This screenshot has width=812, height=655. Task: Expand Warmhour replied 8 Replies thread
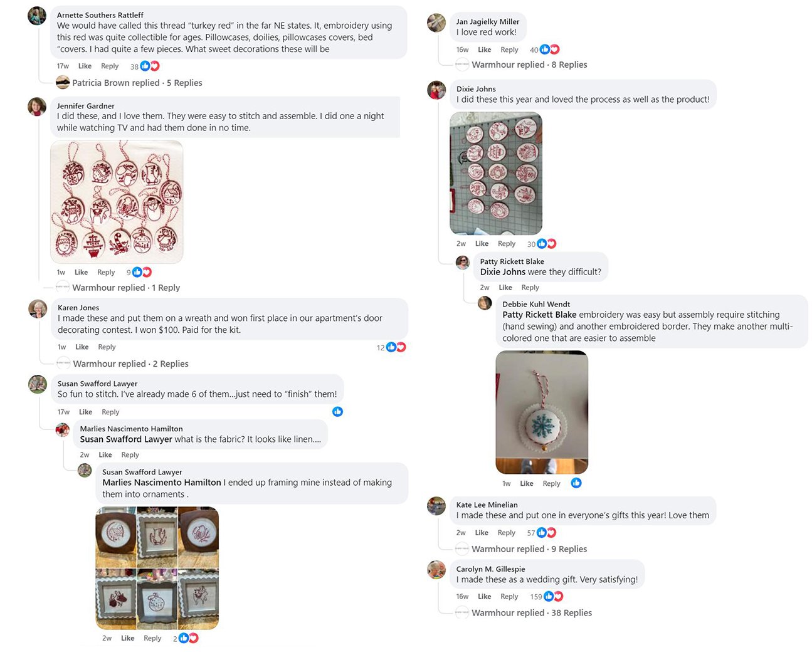tap(529, 65)
